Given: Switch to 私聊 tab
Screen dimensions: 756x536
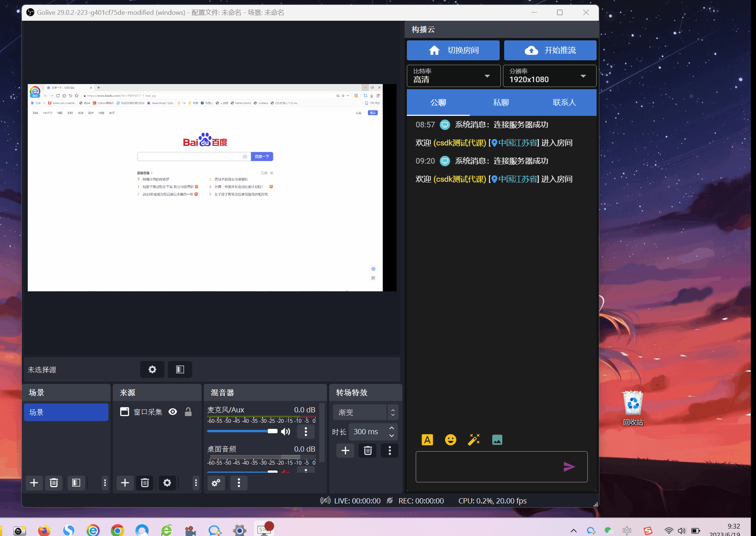Looking at the screenshot, I should [x=501, y=103].
